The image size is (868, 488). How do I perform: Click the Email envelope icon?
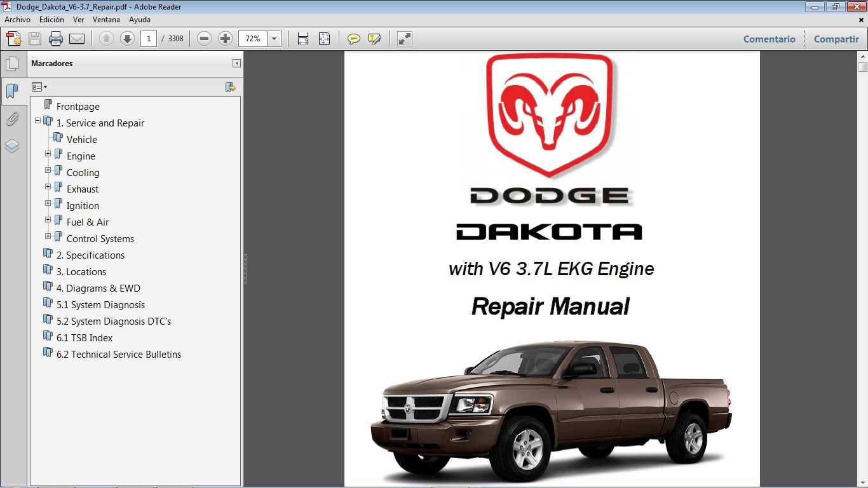coord(77,39)
